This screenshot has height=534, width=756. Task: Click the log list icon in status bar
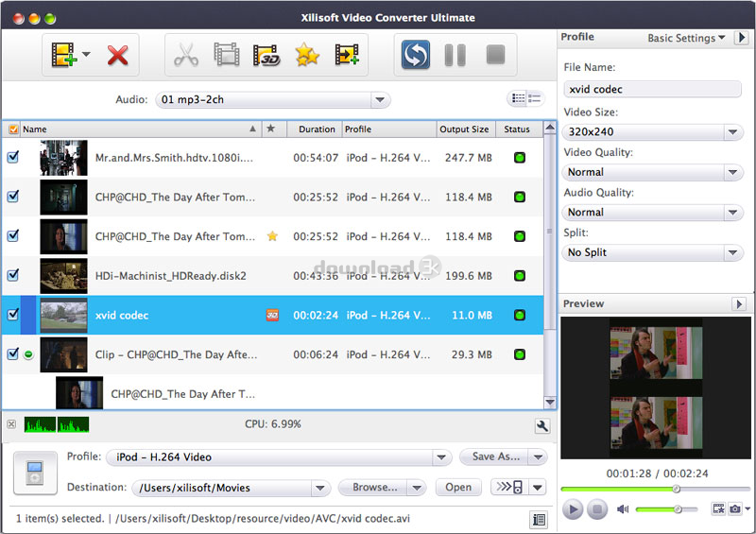539,520
